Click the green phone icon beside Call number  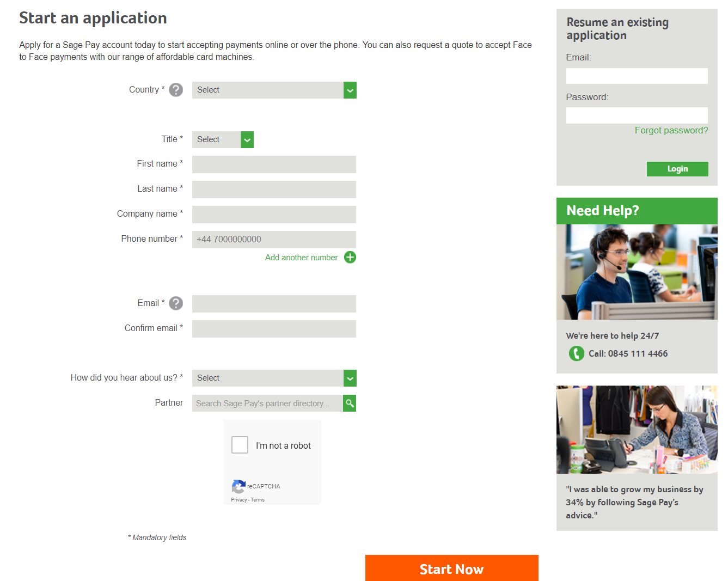click(577, 353)
